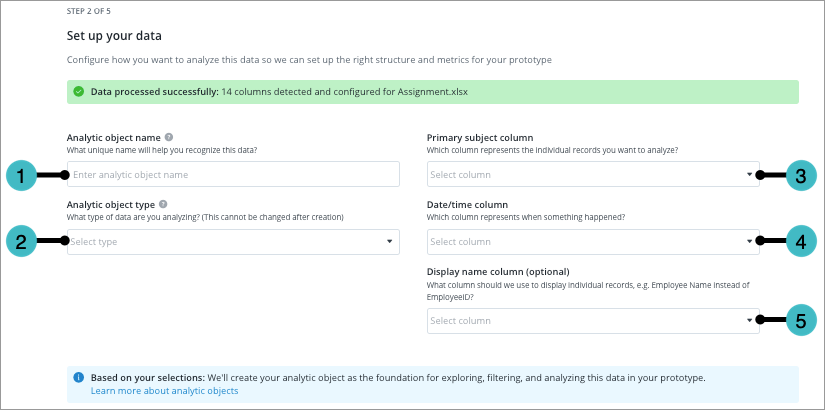Open the Date/time column selector
The height and width of the screenshot is (410, 825).
tap(592, 242)
